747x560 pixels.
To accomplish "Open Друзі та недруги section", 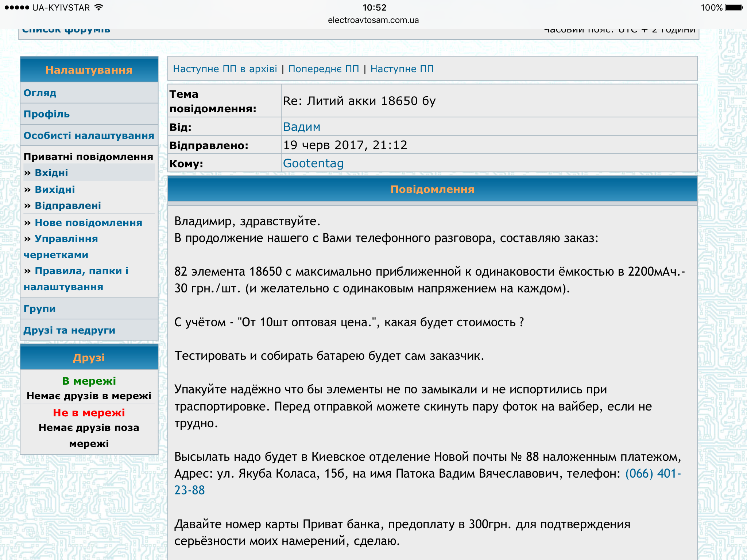I will 69,330.
